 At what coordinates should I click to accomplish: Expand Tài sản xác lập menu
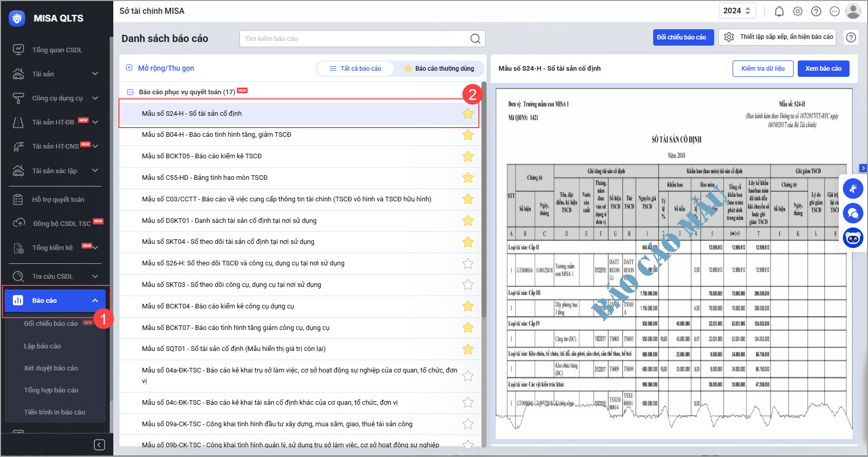[x=95, y=171]
